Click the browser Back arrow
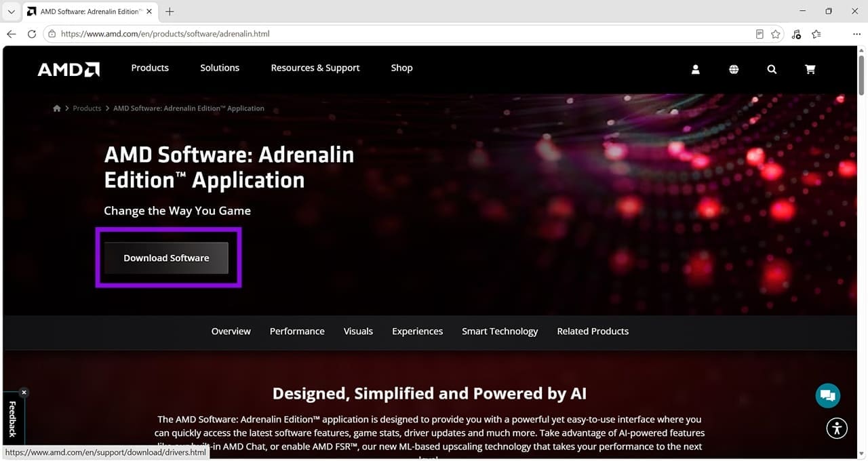 (x=12, y=34)
